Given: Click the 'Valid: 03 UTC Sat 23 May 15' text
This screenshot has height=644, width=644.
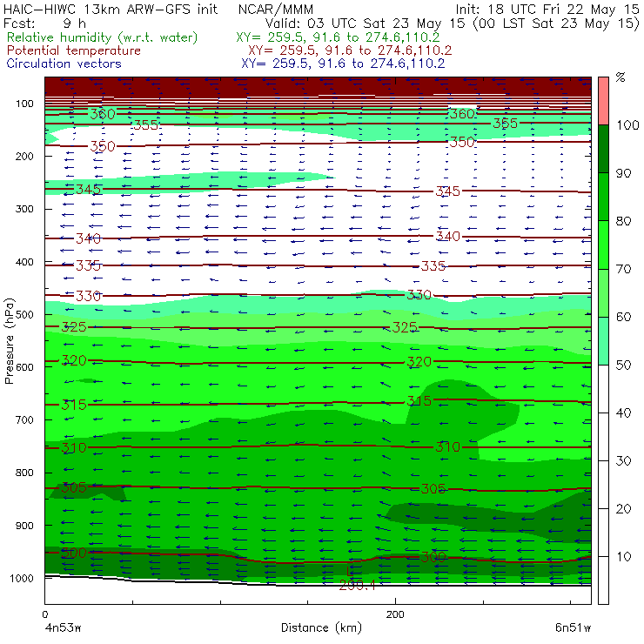Looking at the screenshot, I should tap(366, 23).
